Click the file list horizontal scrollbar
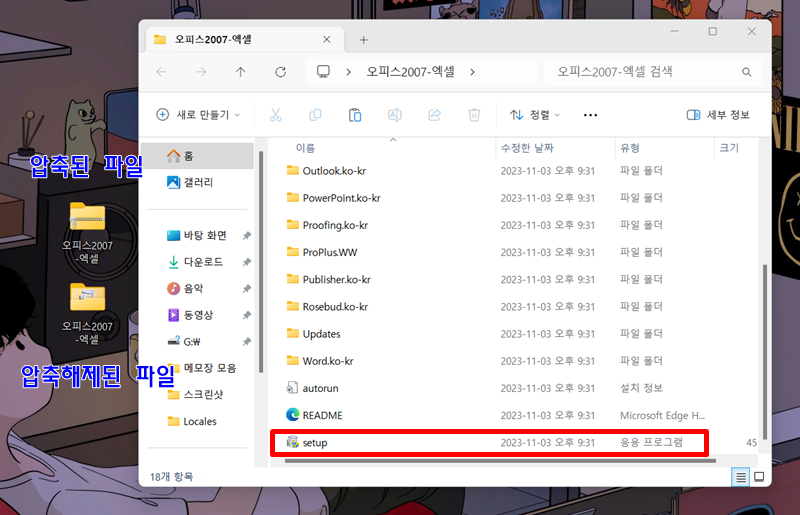This screenshot has width=800, height=515. 500,461
